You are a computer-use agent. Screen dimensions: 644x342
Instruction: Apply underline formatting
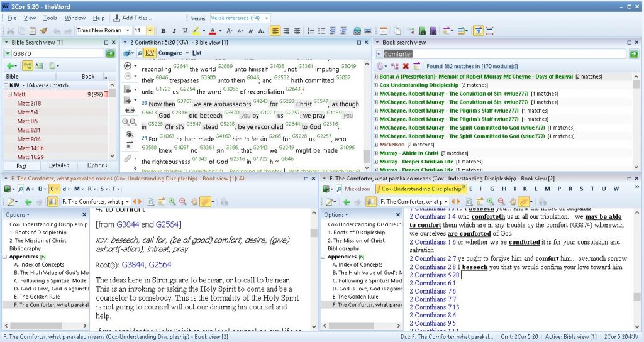click(185, 30)
